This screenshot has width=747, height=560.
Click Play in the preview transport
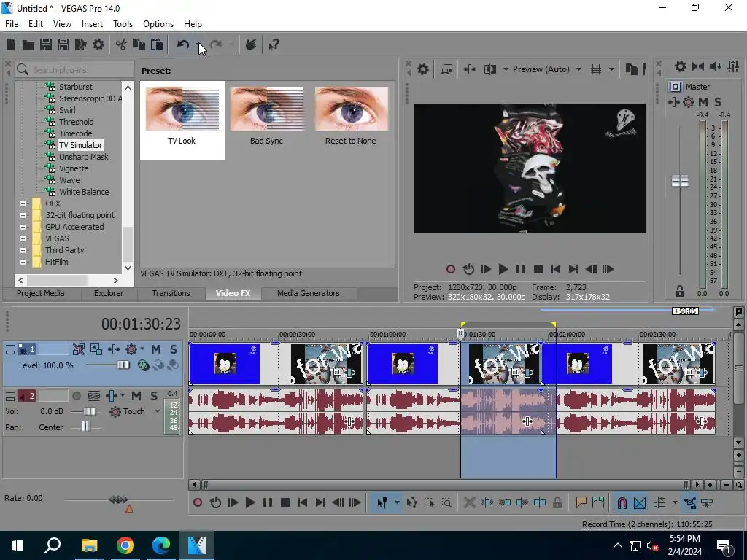pos(503,270)
